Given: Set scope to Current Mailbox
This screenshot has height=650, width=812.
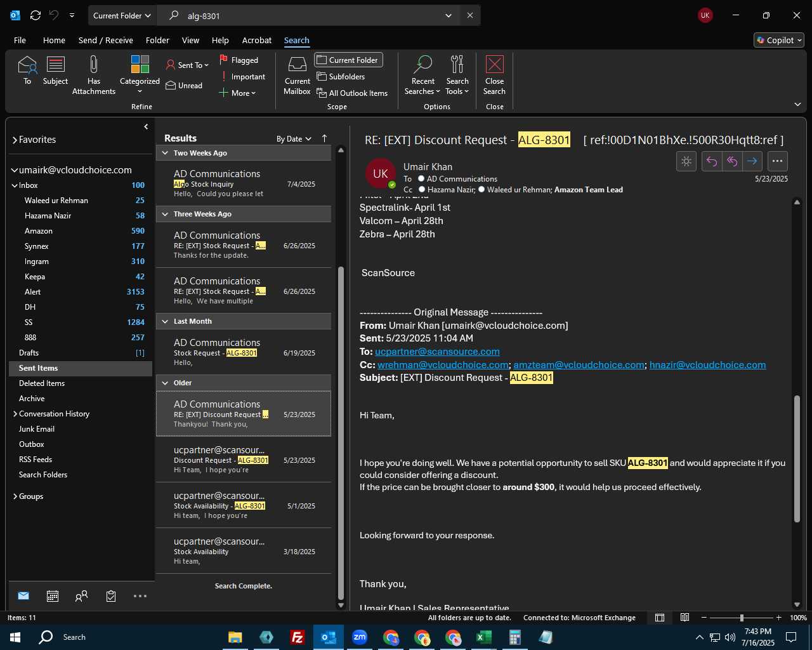Looking at the screenshot, I should pos(297,76).
